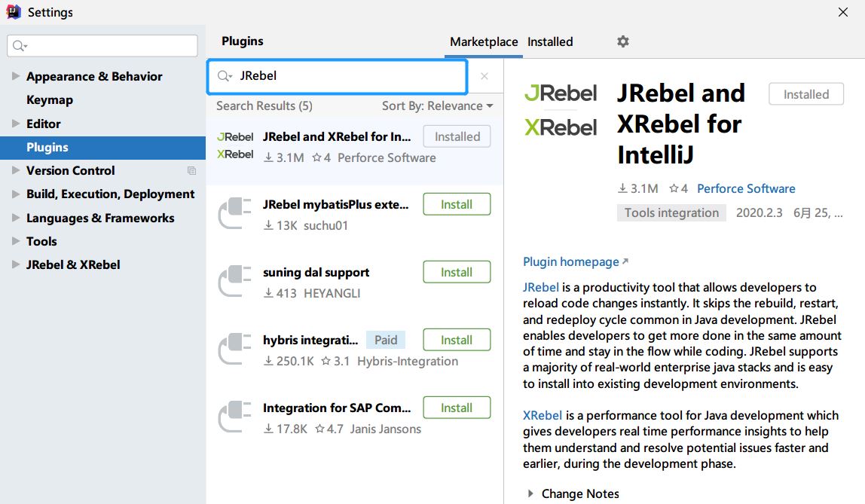Select the Marketplace tab
Screen dimensions: 865x504
coord(483,41)
